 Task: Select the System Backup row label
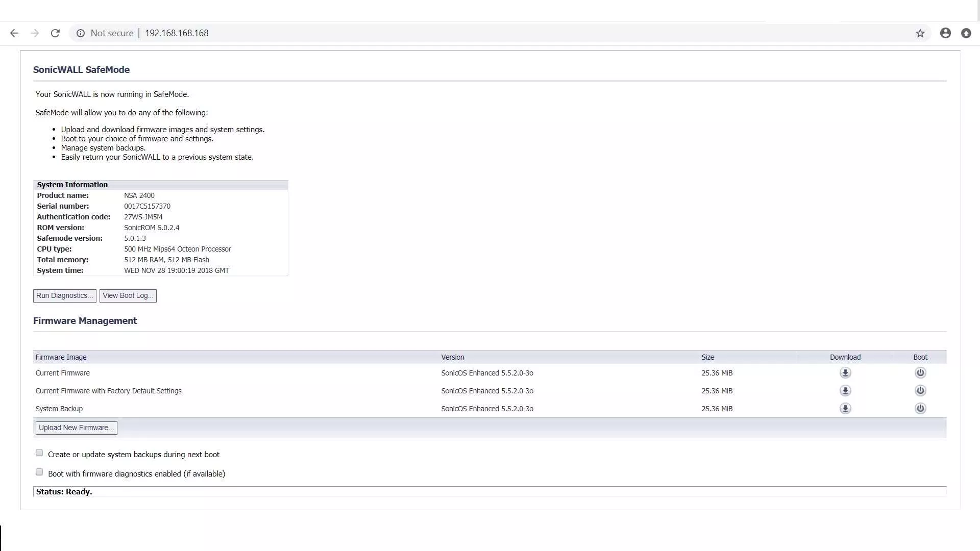pos(59,409)
